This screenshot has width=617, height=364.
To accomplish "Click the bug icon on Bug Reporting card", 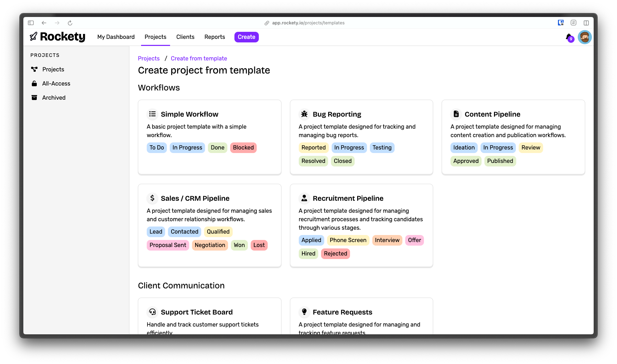I will (304, 114).
